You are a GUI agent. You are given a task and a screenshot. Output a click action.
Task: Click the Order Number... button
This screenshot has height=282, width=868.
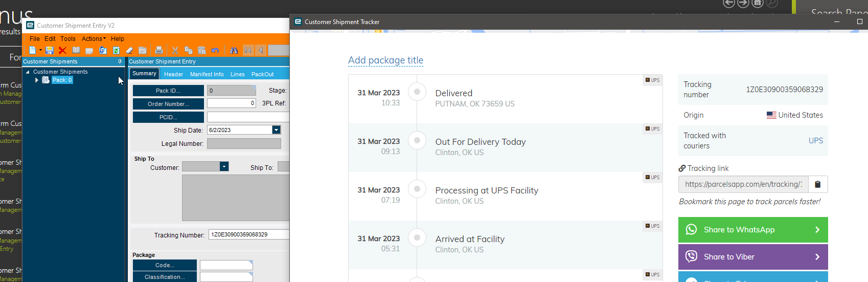pos(168,104)
